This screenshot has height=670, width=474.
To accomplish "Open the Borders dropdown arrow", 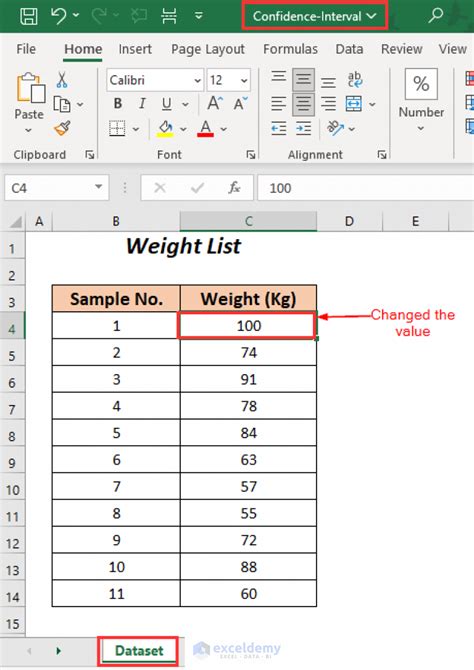I will 136,129.
